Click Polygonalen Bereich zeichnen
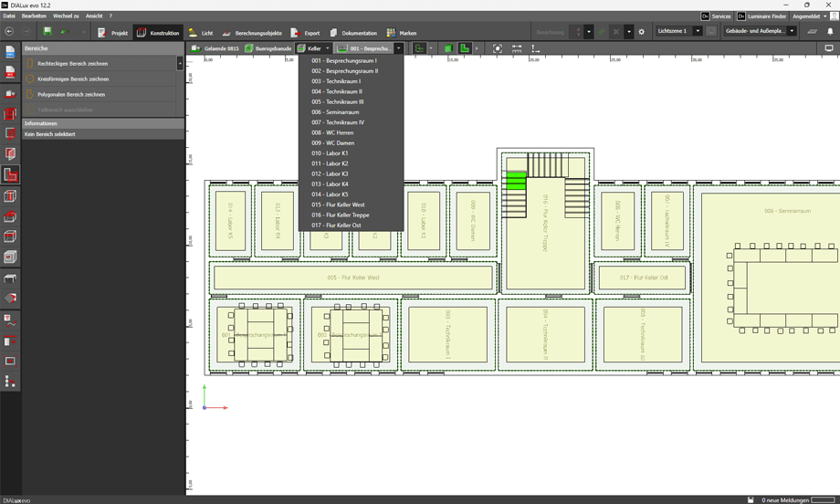 coord(70,94)
